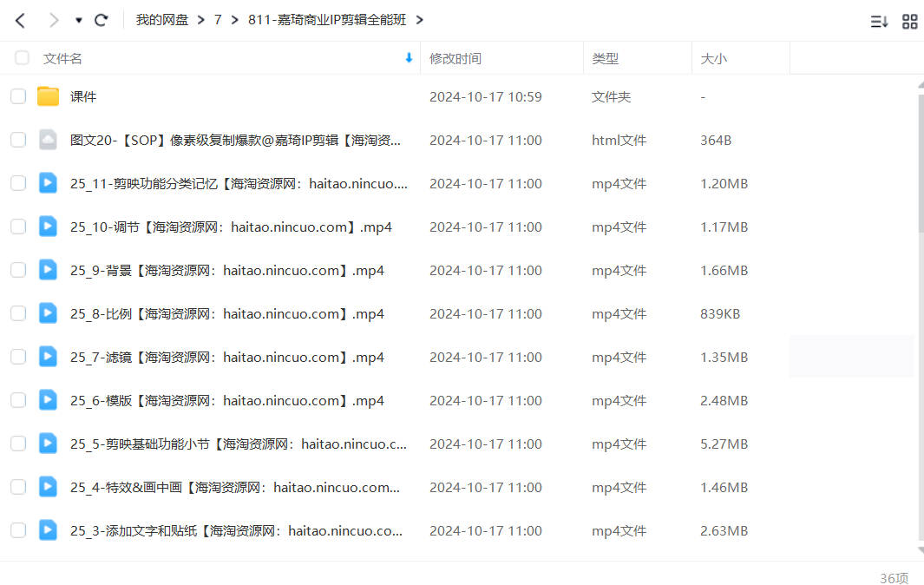Select checkbox for 25_9-背景 video
Image resolution: width=924 pixels, height=585 pixels.
coord(18,270)
